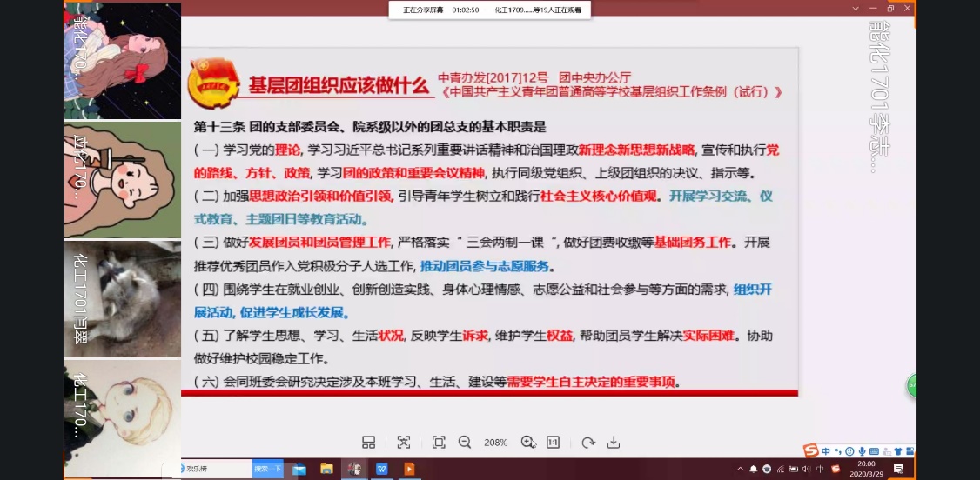Click the text recognition scan icon
The image size is (980, 480).
coord(403,442)
